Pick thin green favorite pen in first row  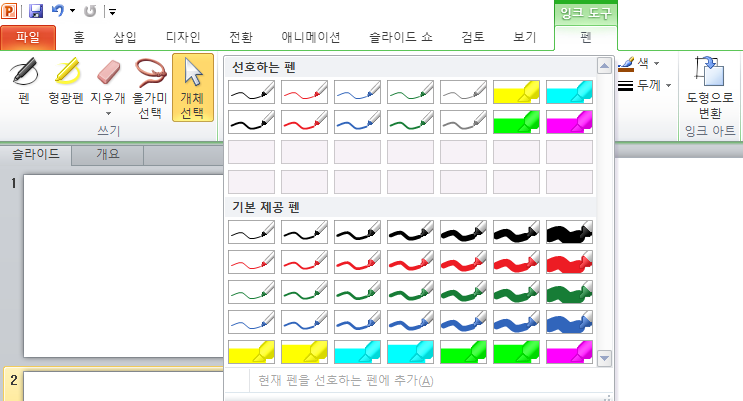click(x=410, y=92)
